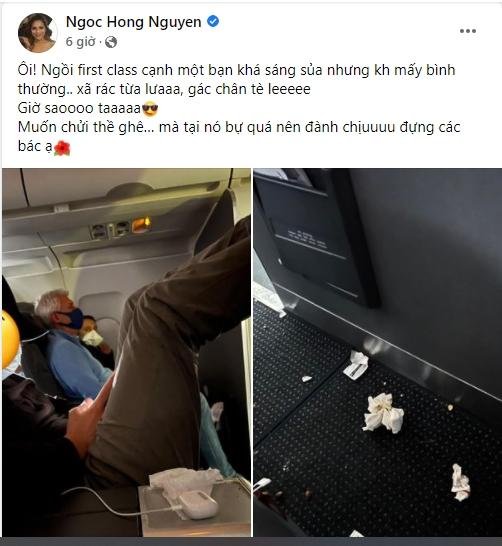Click the yellow emoji sticker covering a face
The width and height of the screenshot is (502, 546).
[x=10, y=339]
